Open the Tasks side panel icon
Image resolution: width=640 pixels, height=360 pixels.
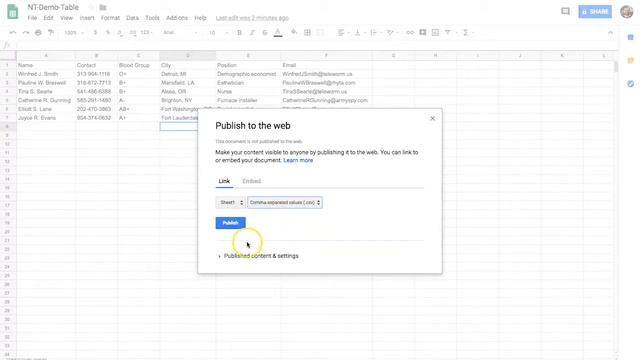coord(631,84)
